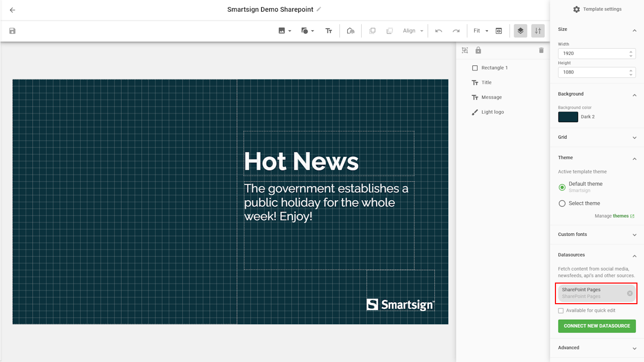Expand the Grid section

[596, 137]
